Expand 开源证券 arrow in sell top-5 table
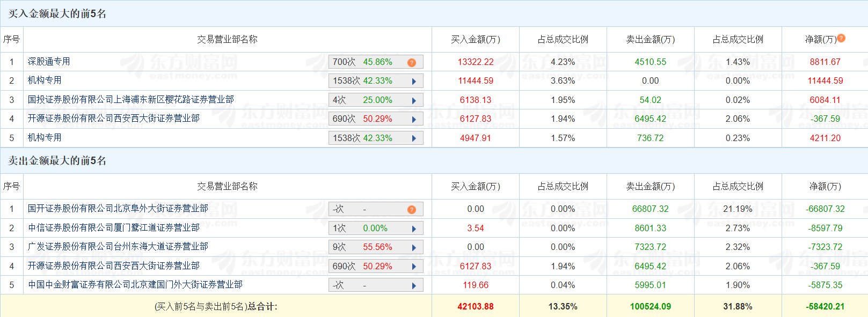 pos(414,267)
